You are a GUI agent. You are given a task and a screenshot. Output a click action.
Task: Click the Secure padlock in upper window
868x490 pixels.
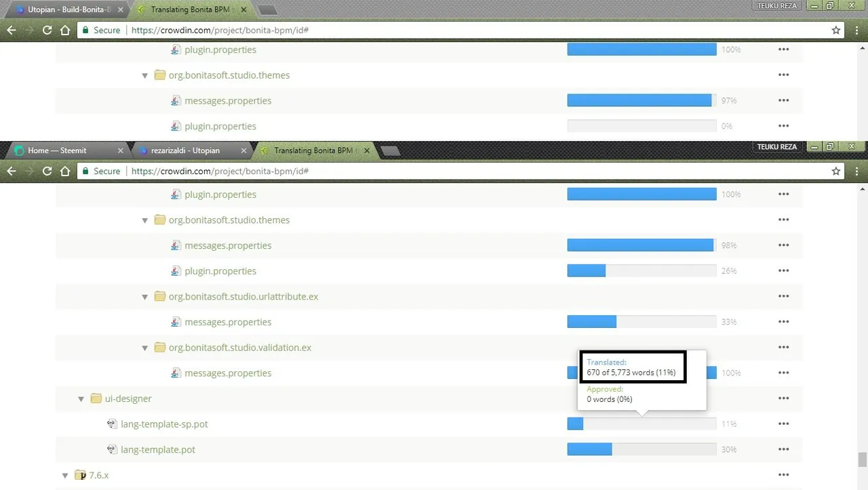85,30
